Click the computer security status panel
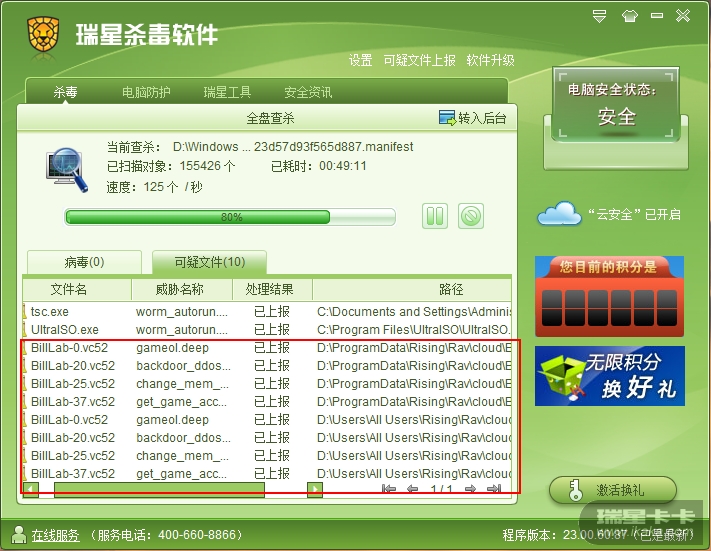 tap(616, 105)
